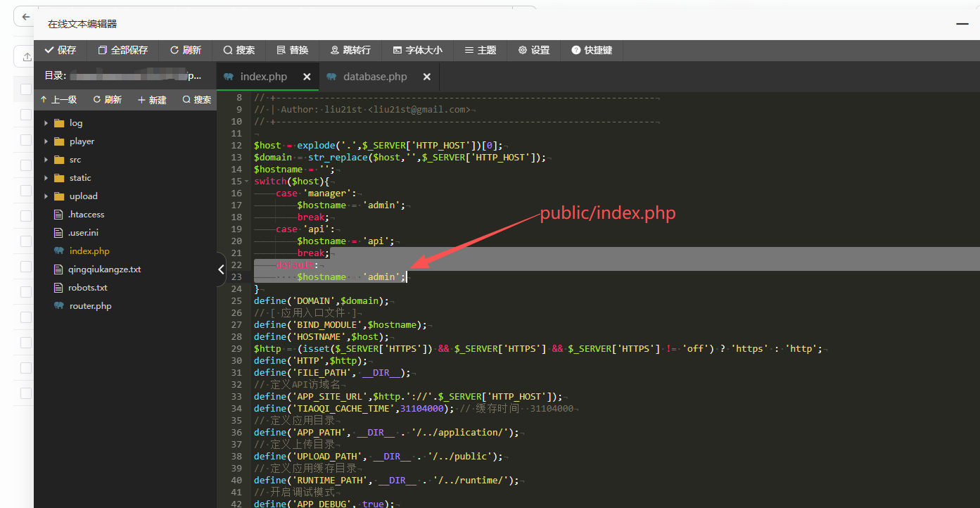Select the upload folder icon
Screen dimensions: 980x508
click(59, 196)
